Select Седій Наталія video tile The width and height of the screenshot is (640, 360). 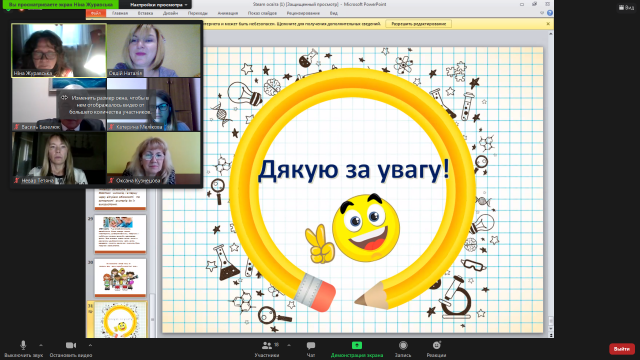tap(154, 50)
